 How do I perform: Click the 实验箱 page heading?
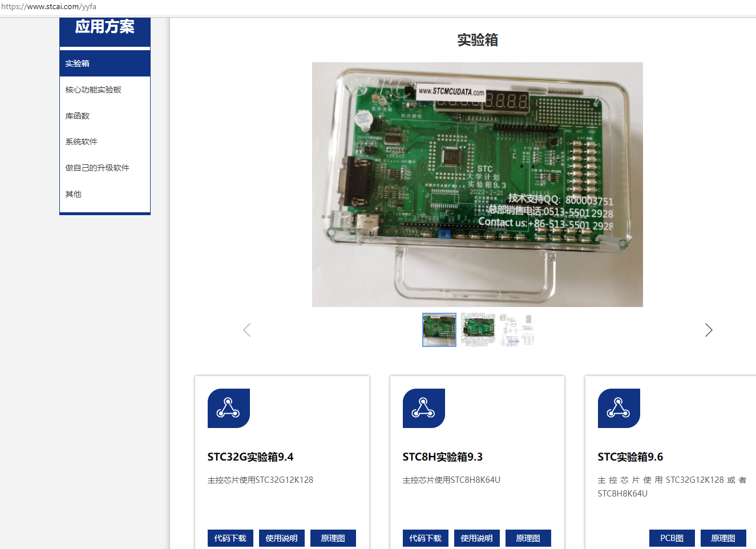[x=478, y=40]
